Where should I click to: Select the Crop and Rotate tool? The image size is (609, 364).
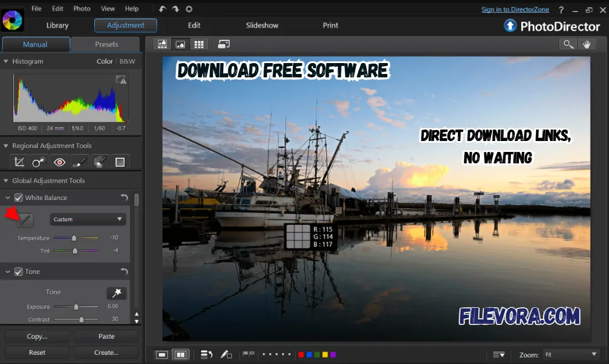18,162
